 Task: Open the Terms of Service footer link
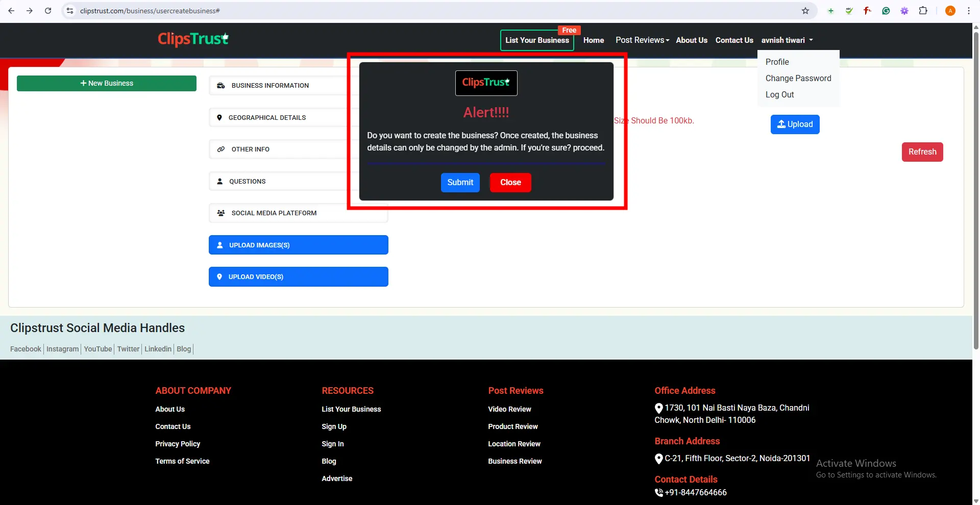pyautogui.click(x=182, y=461)
